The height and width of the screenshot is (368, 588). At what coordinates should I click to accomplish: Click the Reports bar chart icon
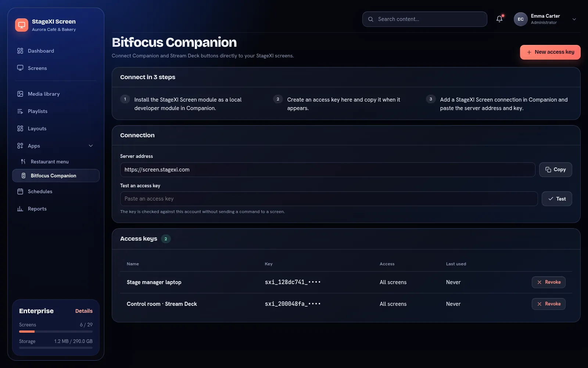[20, 209]
